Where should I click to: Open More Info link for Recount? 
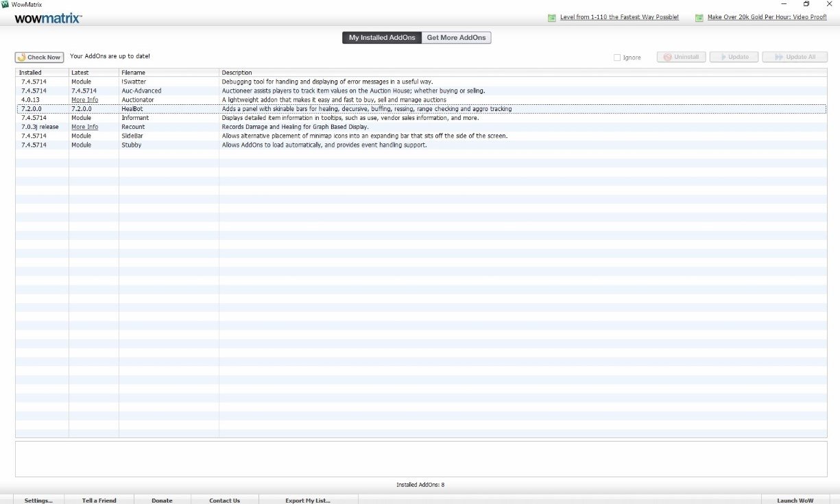[x=84, y=127]
